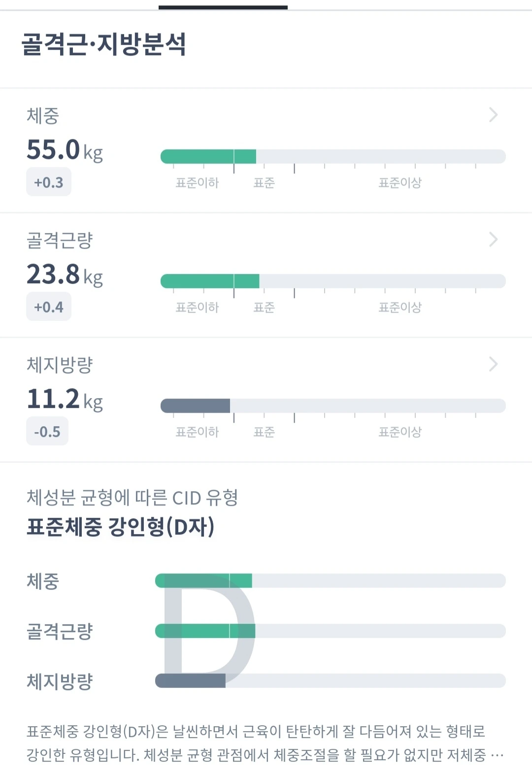
Task: Tap the 골격근·지방분석 section title
Action: 104,44
